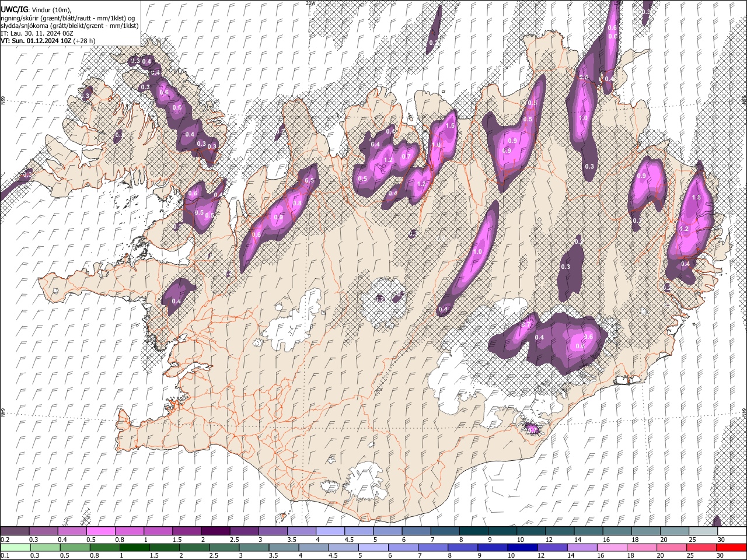Click the lower legend swatch labeled 25
This screenshot has height=560, width=747.
[x=700, y=547]
